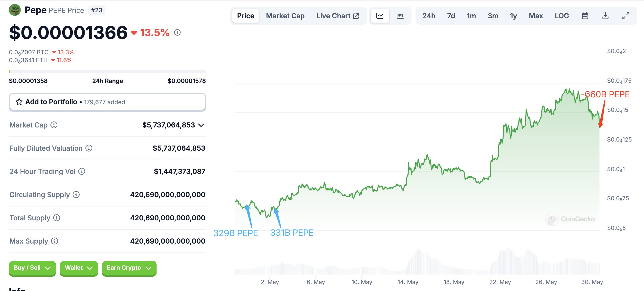Switch to line chart view icon

(379, 16)
